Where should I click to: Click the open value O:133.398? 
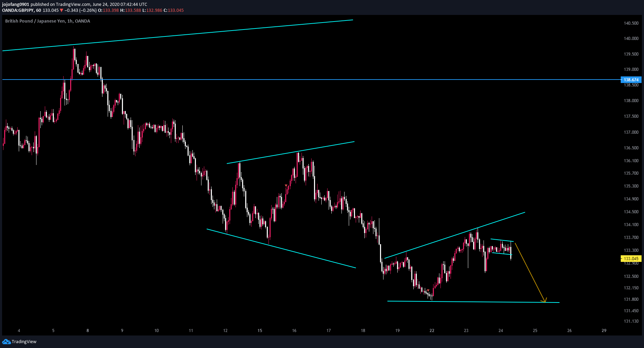(x=108, y=10)
